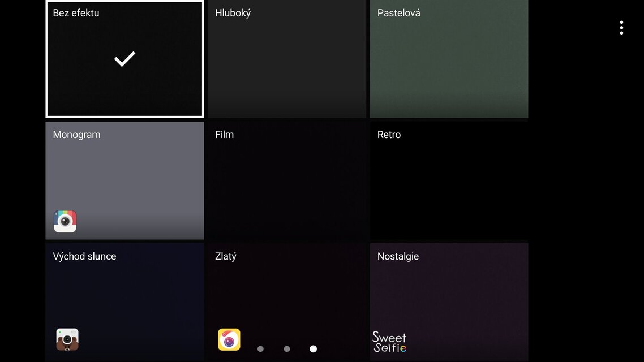Tap the rainbow camera icon in the Monogram tile
Viewport: 644px width, 362px height.
click(x=65, y=221)
